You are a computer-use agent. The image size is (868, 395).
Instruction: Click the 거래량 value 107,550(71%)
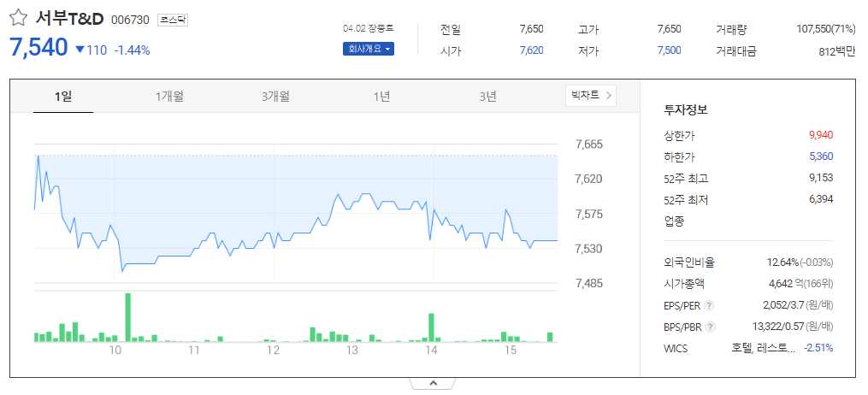click(825, 29)
